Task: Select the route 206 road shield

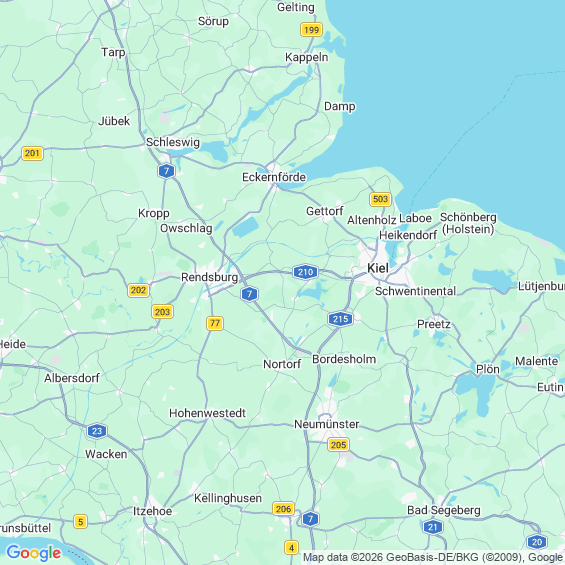Action: click(283, 509)
